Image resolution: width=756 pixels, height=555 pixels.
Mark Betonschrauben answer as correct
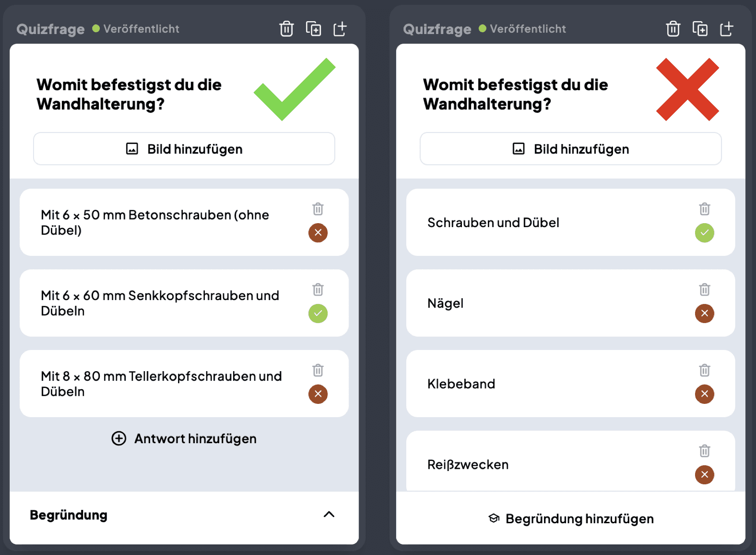click(318, 233)
